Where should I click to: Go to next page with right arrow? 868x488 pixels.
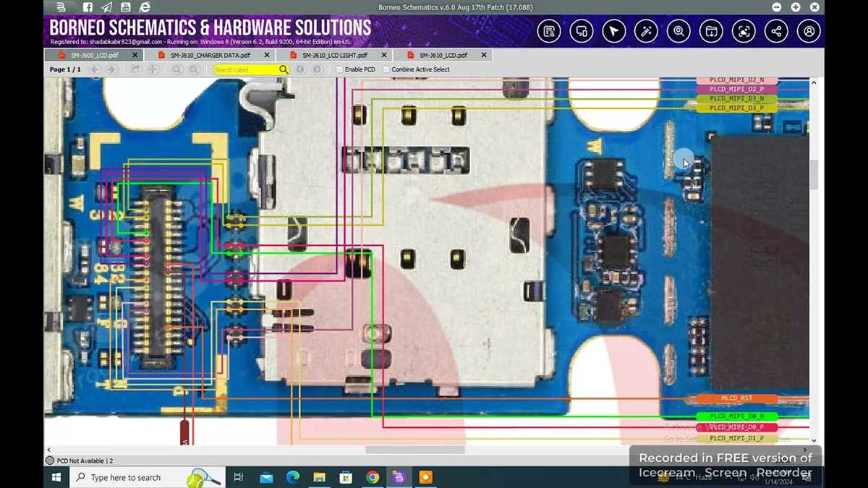111,69
